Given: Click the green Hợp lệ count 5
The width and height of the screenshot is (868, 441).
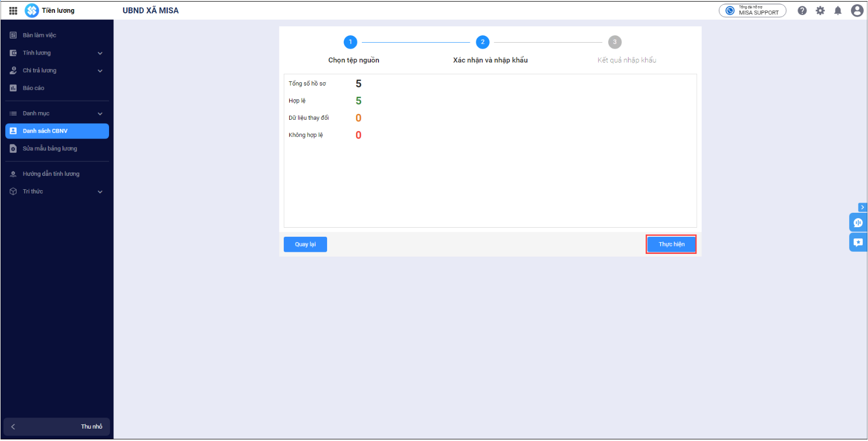Looking at the screenshot, I should tap(359, 101).
